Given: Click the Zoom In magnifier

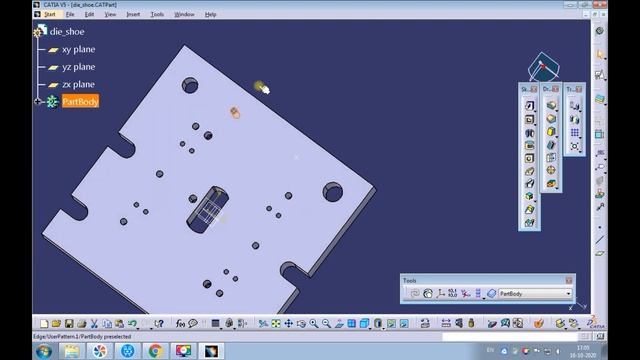Looking at the screenshot, I should pyautogui.click(x=313, y=324).
